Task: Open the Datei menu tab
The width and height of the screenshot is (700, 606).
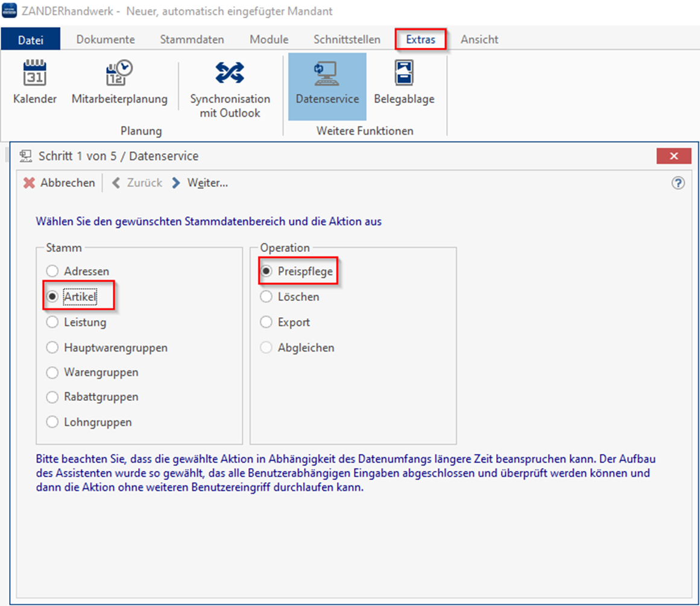Action: [x=30, y=40]
